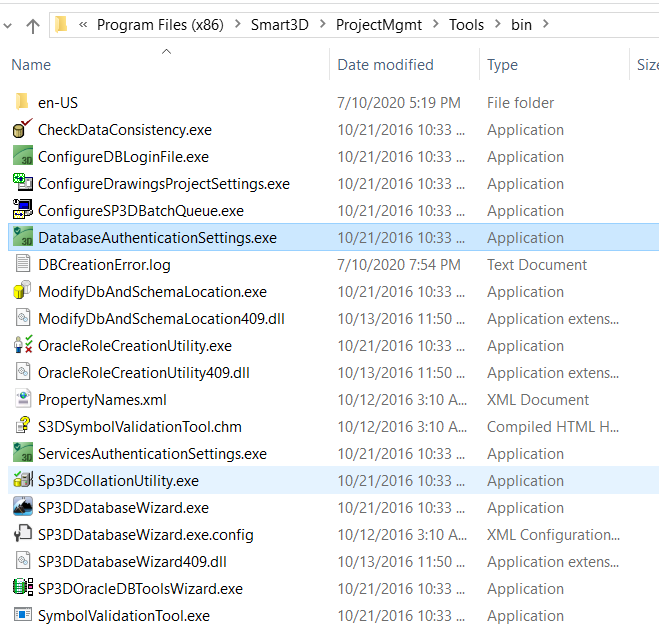
Task: Select ConfigureSP3DBatchQueue.exe file name
Action: tap(141, 211)
